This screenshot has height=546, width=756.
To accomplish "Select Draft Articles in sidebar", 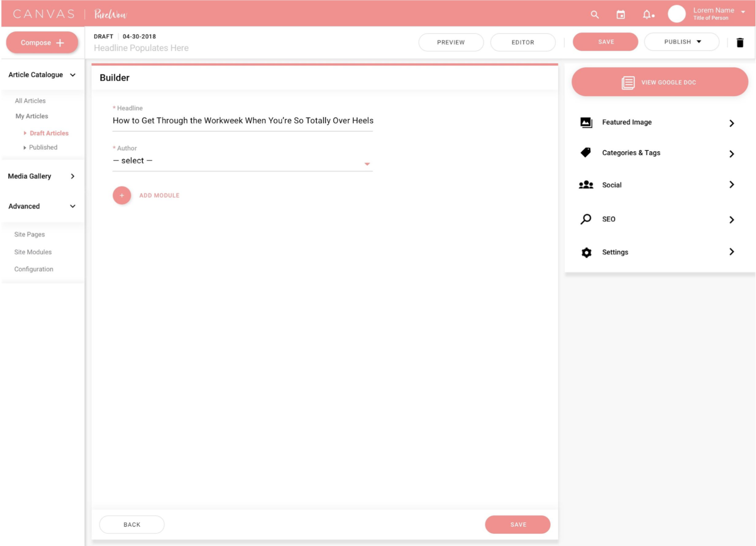I will tap(49, 133).
